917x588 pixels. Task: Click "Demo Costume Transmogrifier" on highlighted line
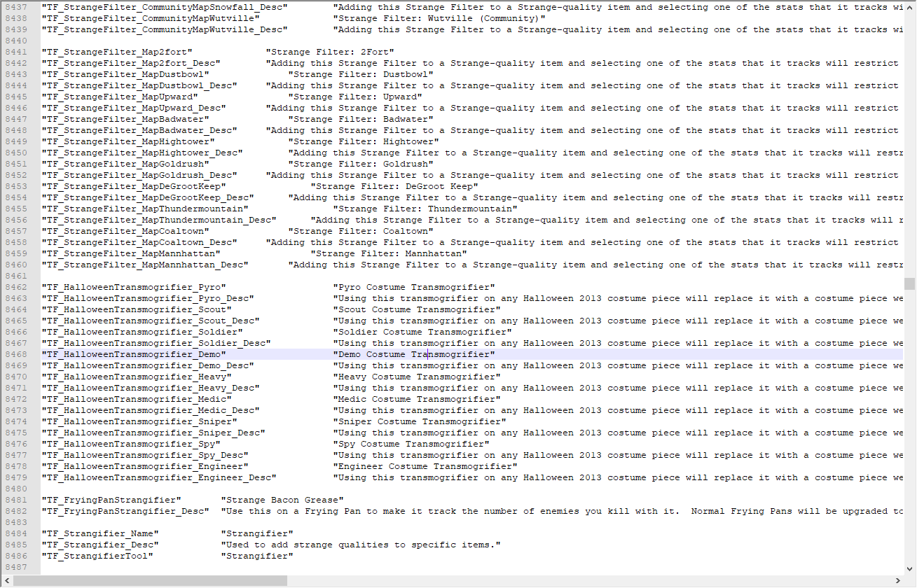pos(414,354)
